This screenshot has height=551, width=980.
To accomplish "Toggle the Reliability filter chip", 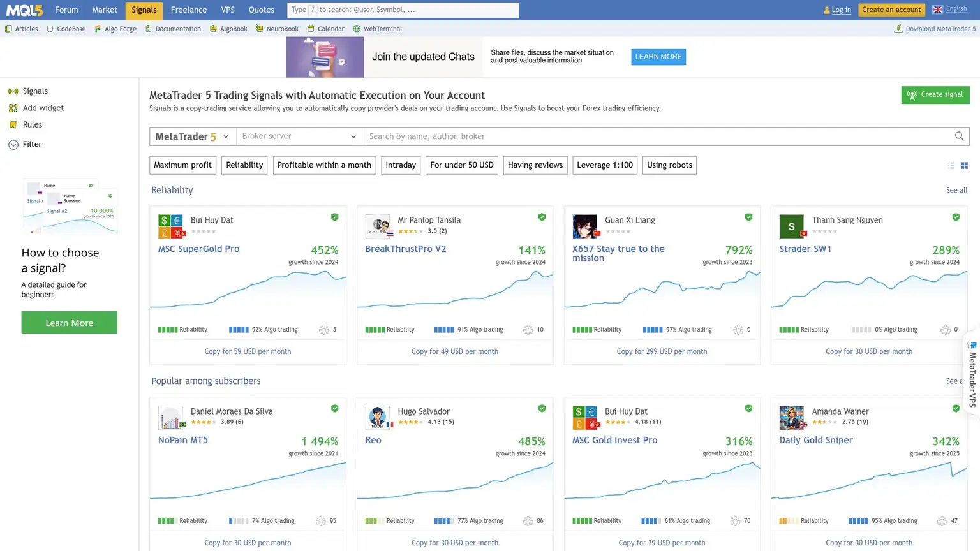I will click(x=244, y=165).
